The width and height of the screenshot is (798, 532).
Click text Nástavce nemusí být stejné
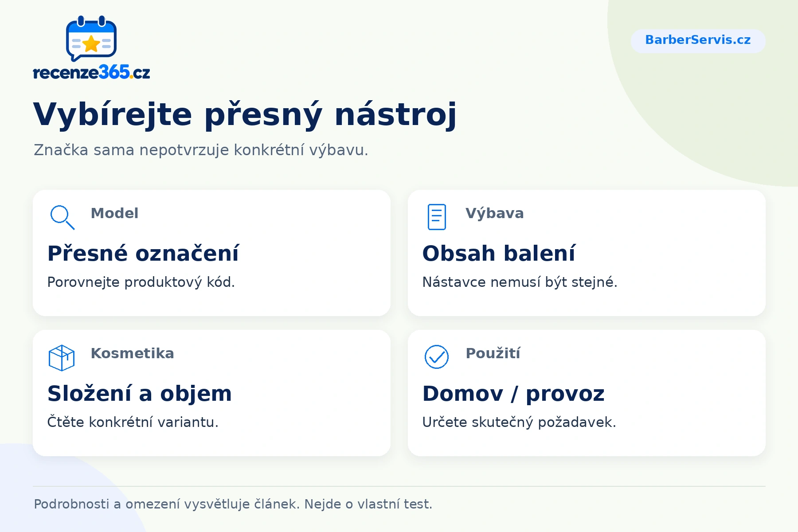[x=520, y=282]
